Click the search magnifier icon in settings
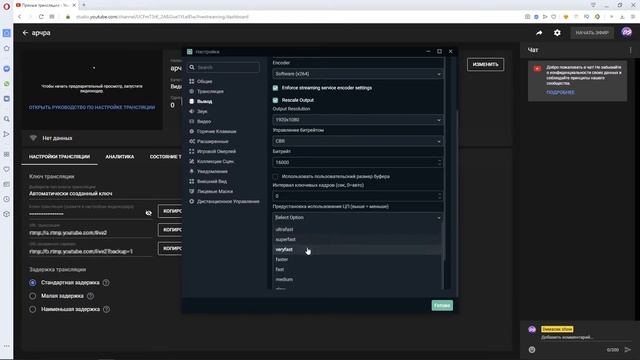The image size is (640, 360). [192, 67]
